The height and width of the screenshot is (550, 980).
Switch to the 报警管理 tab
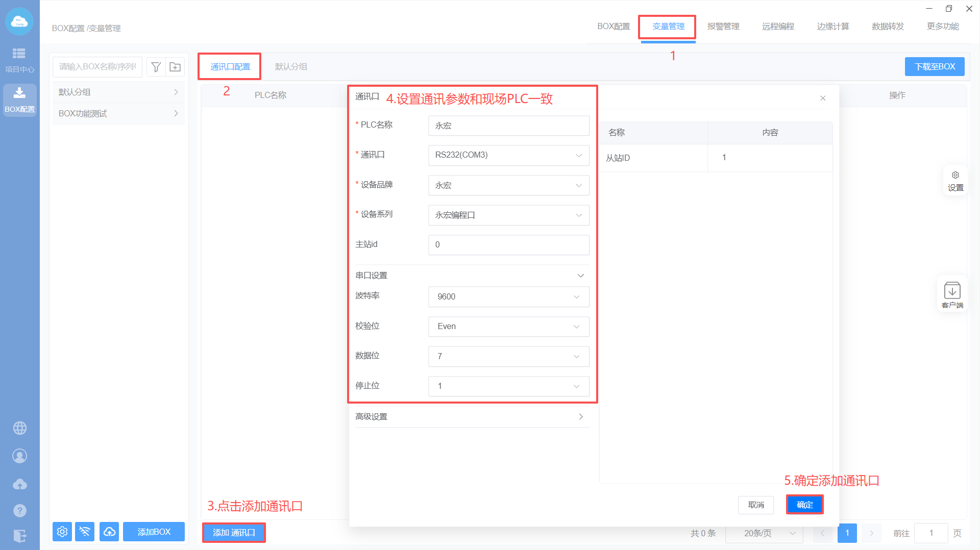723,27
